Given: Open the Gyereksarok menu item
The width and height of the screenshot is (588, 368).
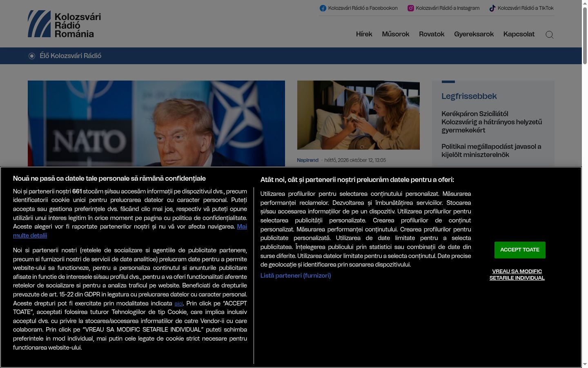Looking at the screenshot, I should click(474, 34).
